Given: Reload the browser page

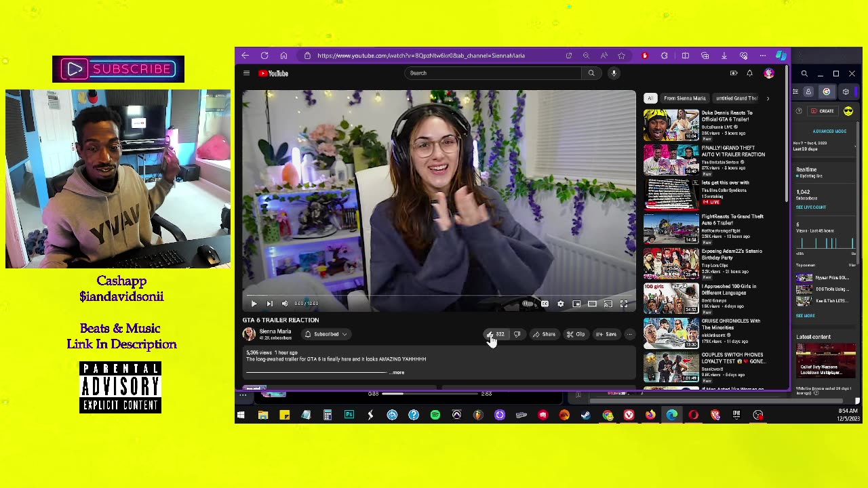Looking at the screenshot, I should click(264, 56).
